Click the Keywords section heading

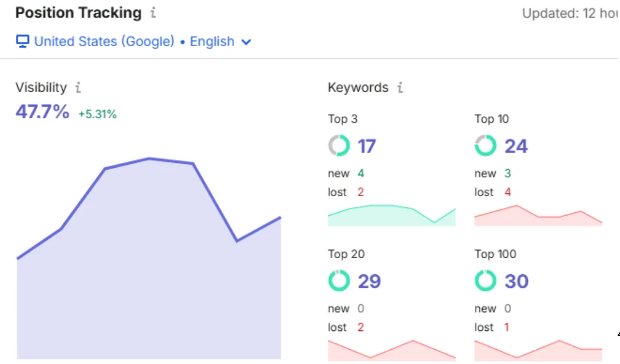click(358, 87)
